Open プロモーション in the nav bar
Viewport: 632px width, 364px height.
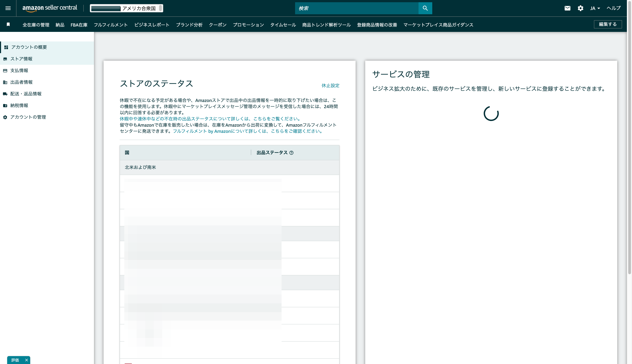pos(248,25)
